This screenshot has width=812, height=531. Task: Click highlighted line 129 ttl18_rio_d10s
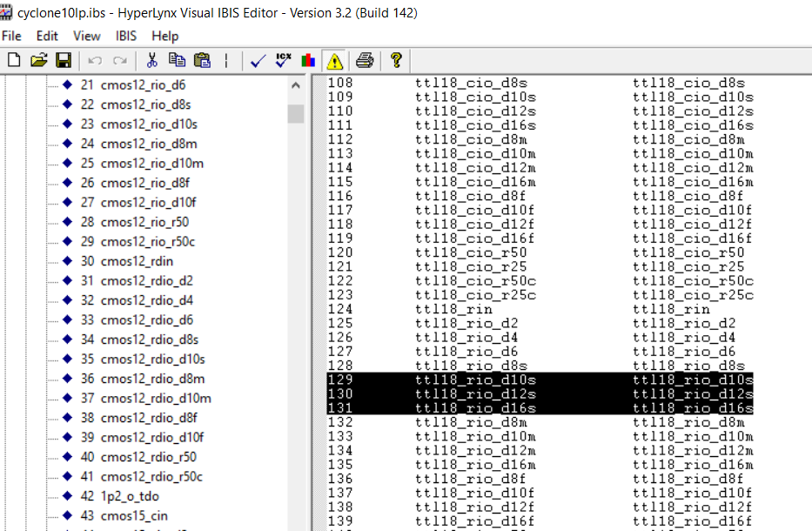click(540, 380)
